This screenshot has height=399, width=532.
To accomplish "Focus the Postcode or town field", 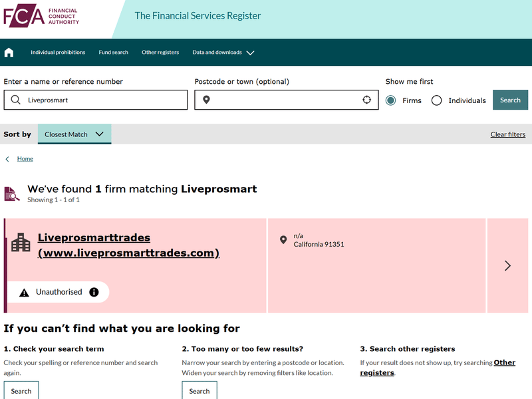I will pos(287,100).
